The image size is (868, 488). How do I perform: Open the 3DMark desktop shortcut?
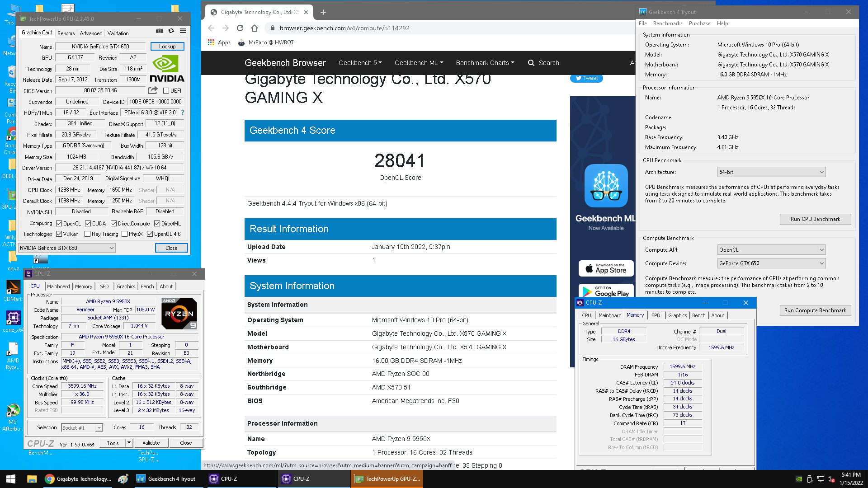coord(13,291)
